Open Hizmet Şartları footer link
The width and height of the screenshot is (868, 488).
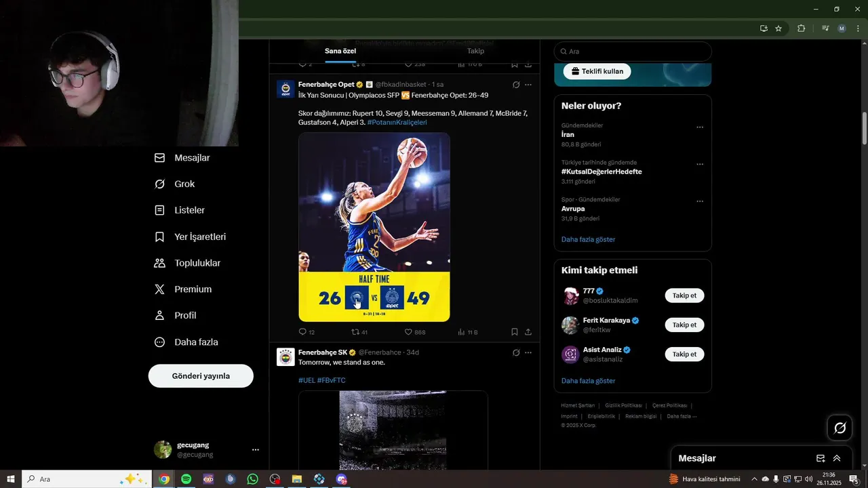point(578,405)
